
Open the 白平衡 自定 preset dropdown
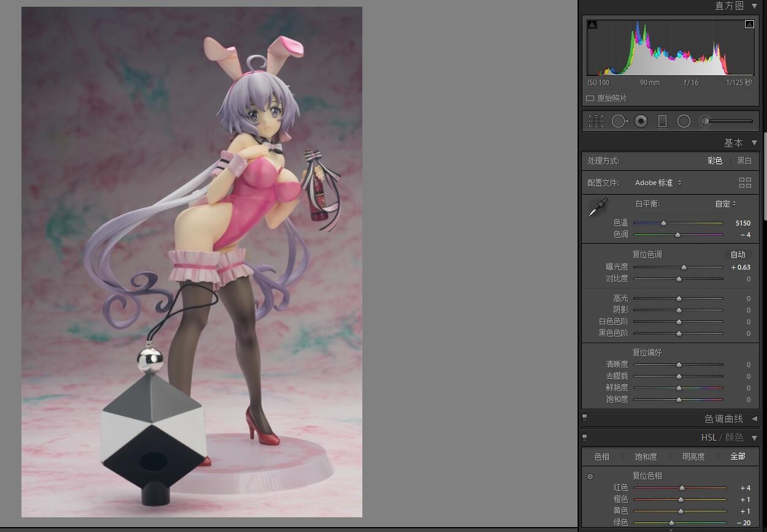click(725, 204)
